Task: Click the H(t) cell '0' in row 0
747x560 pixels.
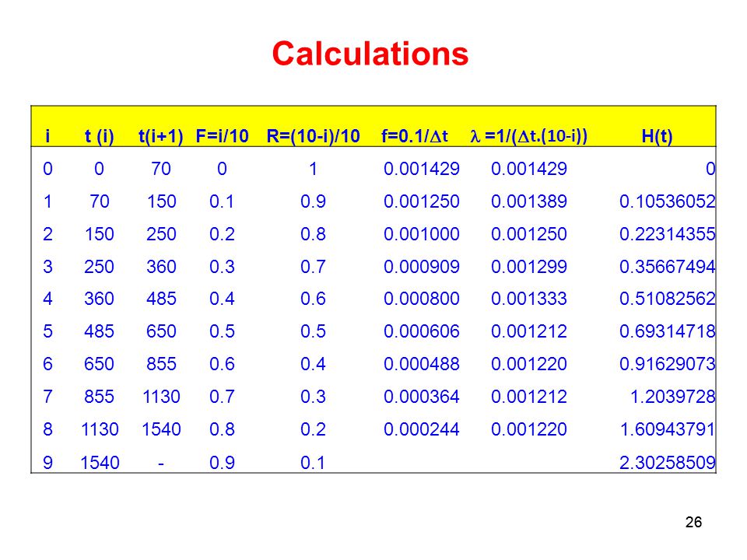Action: [x=710, y=169]
